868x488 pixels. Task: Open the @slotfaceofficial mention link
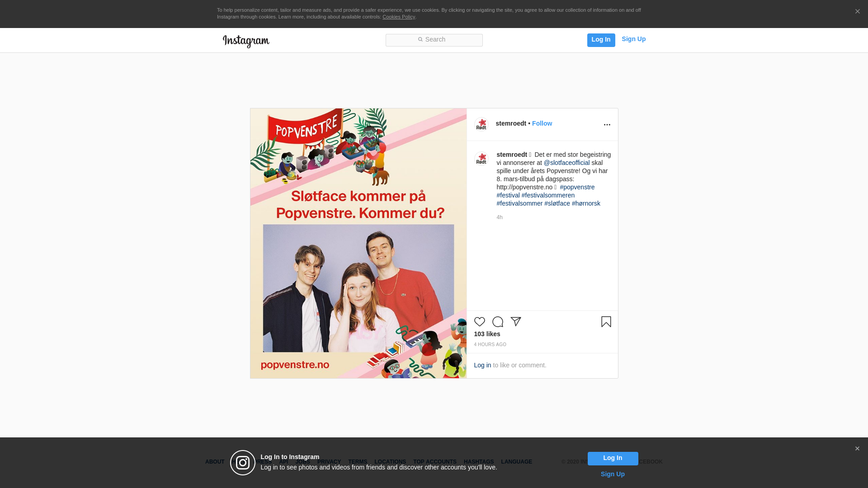pyautogui.click(x=566, y=163)
